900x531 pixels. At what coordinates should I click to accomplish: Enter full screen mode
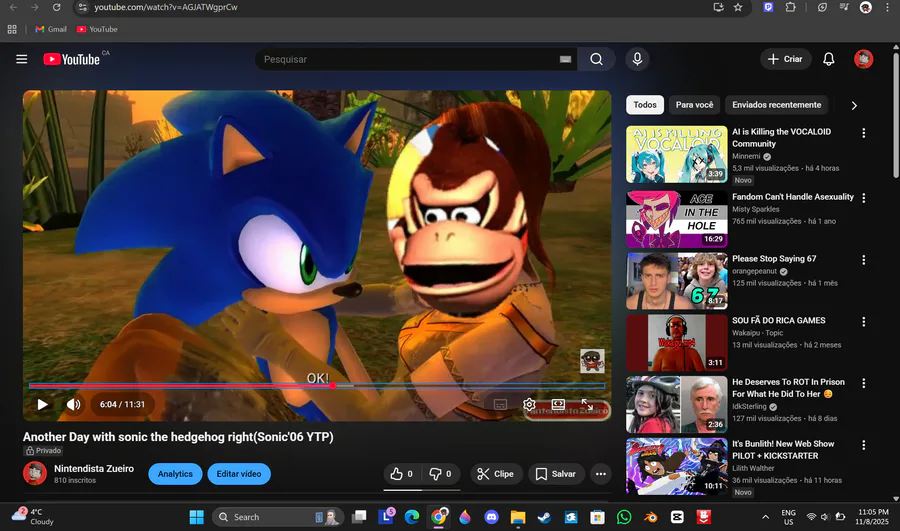(x=587, y=404)
